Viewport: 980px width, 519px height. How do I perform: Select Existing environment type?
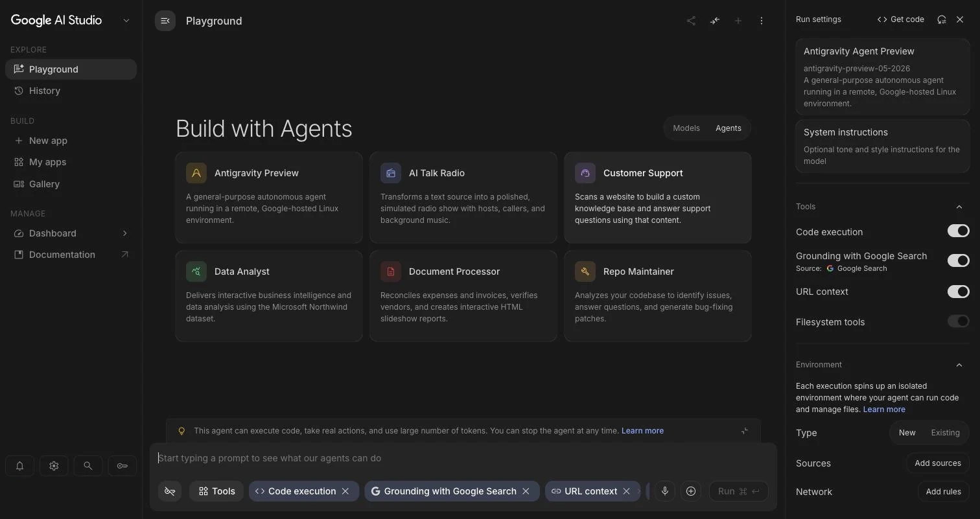point(945,433)
